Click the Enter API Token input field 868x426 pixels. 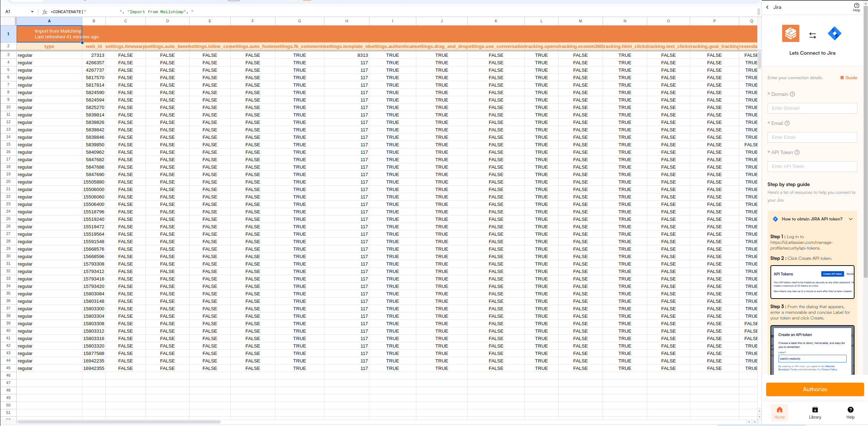click(812, 166)
